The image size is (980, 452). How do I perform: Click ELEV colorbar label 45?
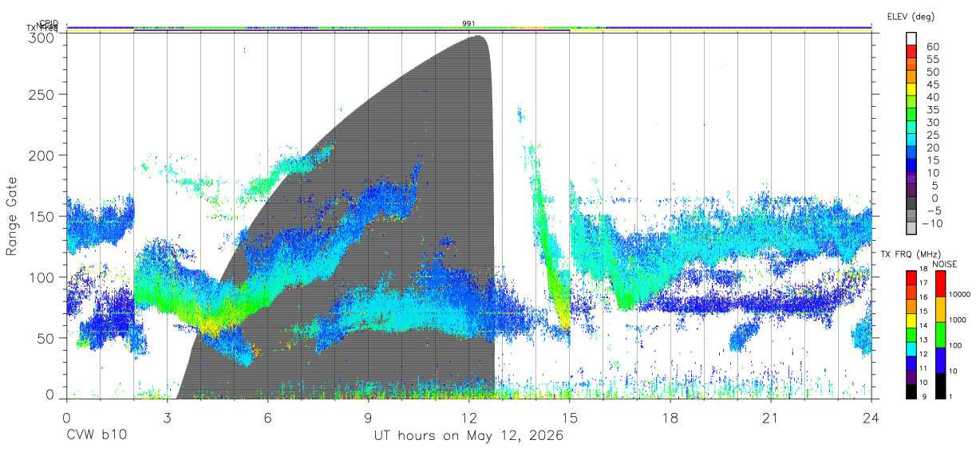931,85
